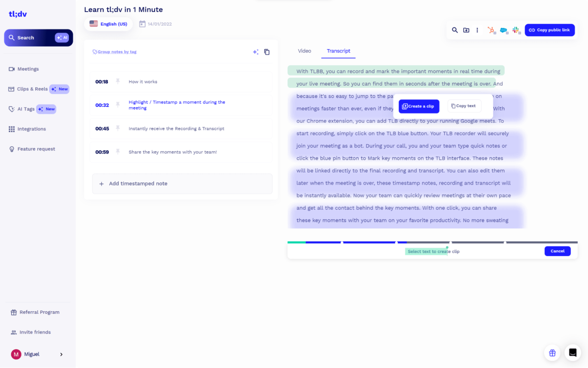588x368 pixels.
Task: Click the Create a clip button
Action: click(x=419, y=106)
